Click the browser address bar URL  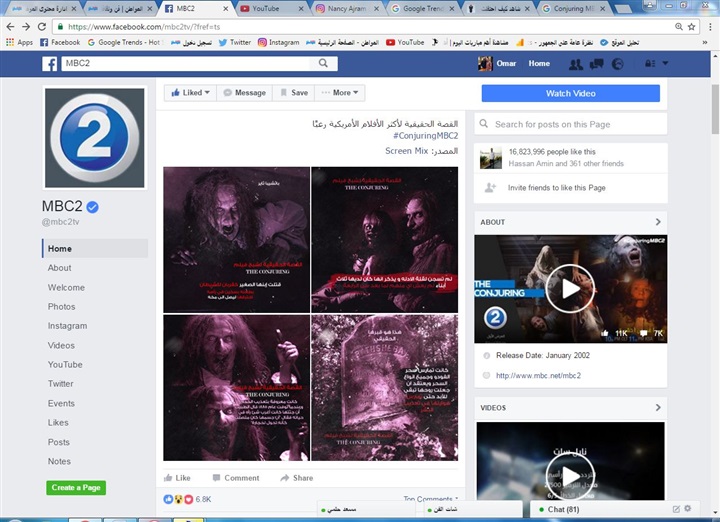(144, 27)
